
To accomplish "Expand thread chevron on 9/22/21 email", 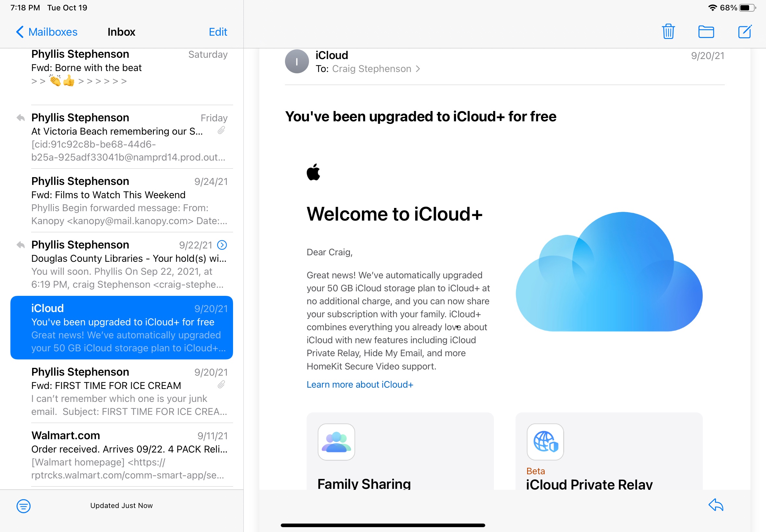I will coord(222,245).
